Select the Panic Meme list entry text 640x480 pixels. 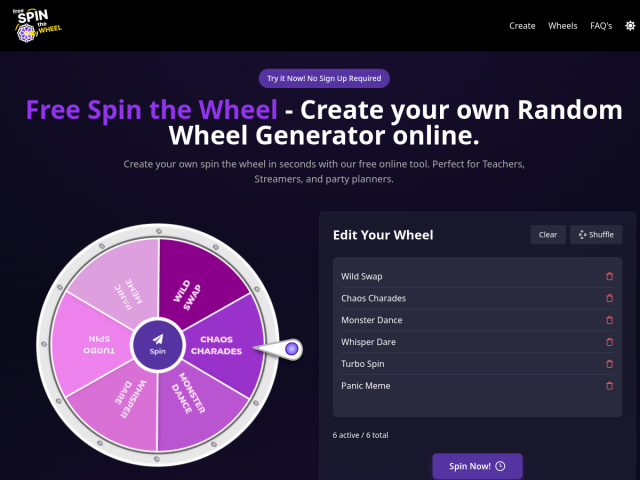[365, 386]
